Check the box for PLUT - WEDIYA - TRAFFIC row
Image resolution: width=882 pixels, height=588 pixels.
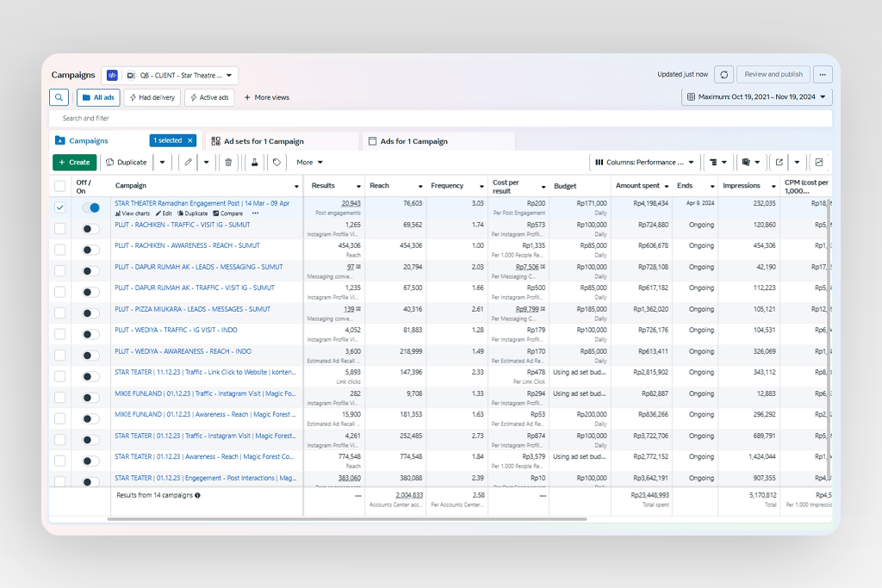click(x=59, y=334)
